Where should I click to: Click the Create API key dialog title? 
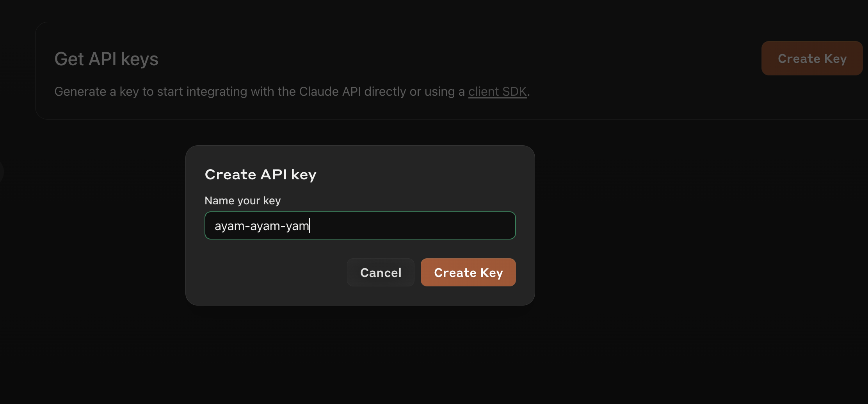tap(260, 174)
